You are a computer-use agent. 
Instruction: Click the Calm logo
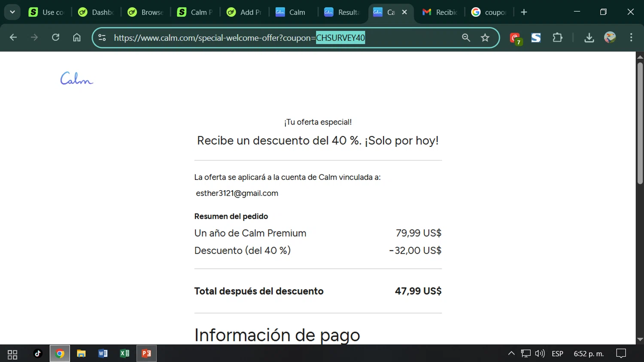[76, 78]
